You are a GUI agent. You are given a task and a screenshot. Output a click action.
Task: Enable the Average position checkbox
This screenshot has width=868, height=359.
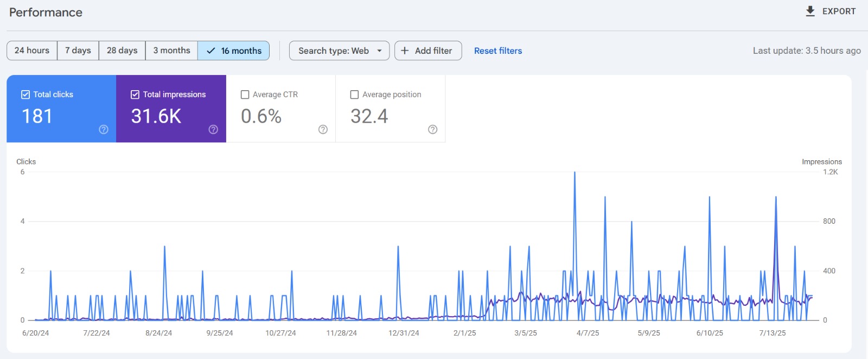[x=354, y=95]
